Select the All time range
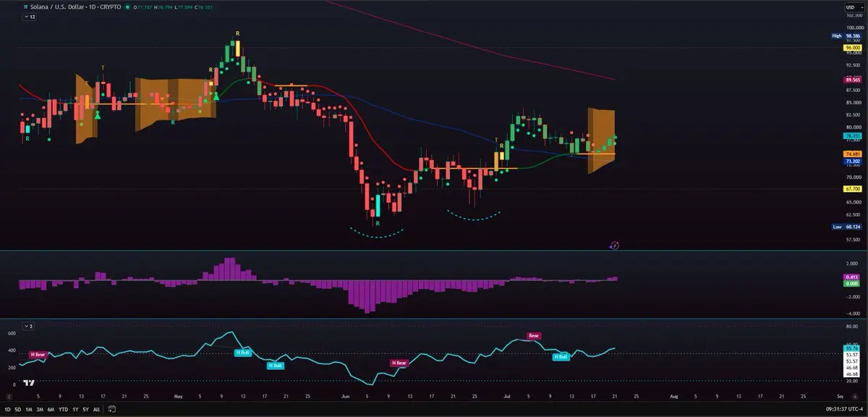Viewport: 868px width, 417px height. (96, 409)
